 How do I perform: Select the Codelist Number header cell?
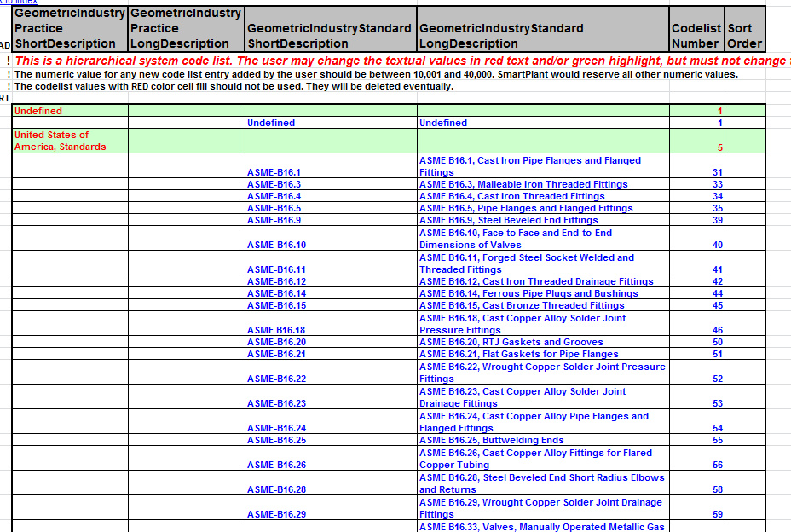pos(696,29)
